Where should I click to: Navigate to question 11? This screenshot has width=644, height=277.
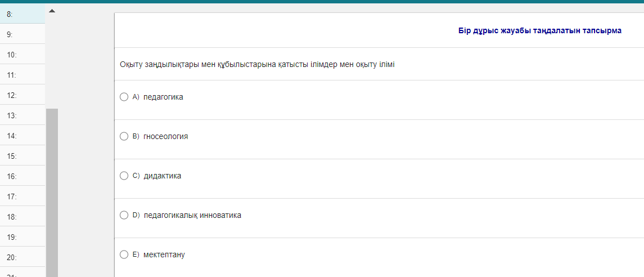(x=22, y=75)
